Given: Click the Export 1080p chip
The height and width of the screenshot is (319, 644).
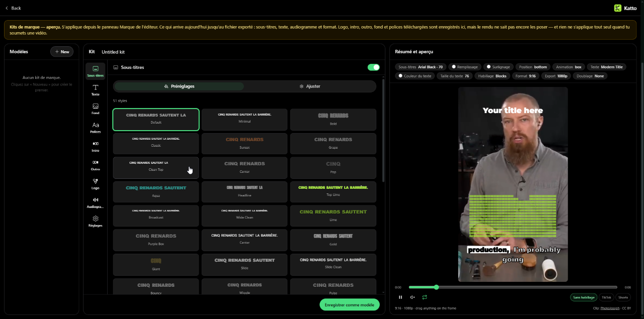Looking at the screenshot, I should tap(556, 76).
